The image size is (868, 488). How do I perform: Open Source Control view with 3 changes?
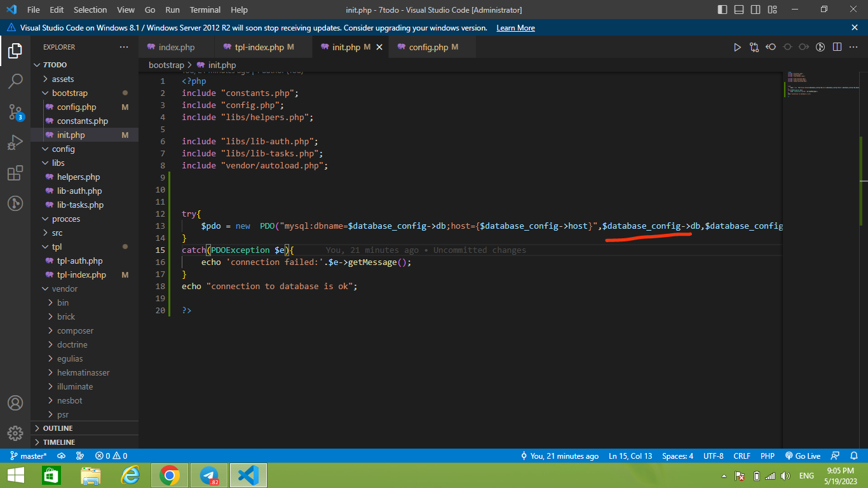click(15, 112)
